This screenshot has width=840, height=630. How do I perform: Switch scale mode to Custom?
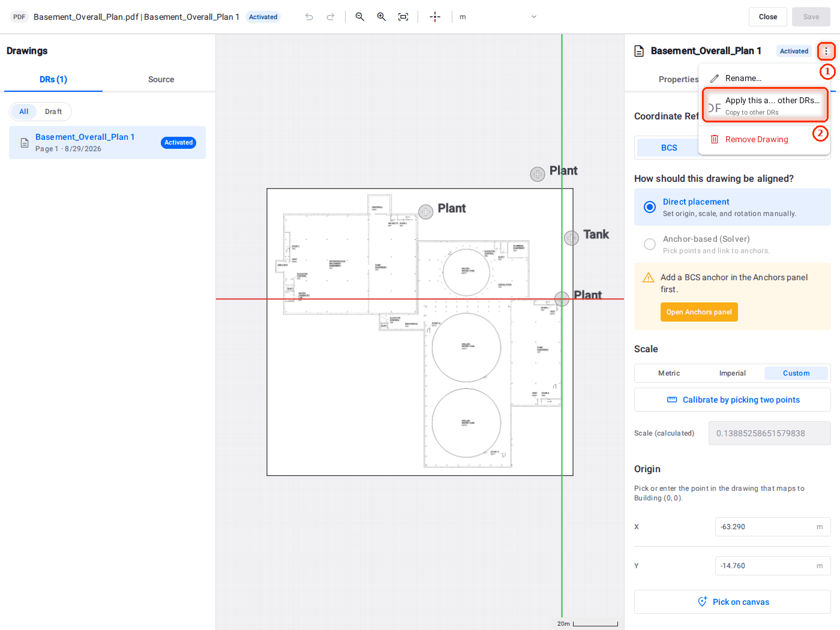click(x=796, y=373)
